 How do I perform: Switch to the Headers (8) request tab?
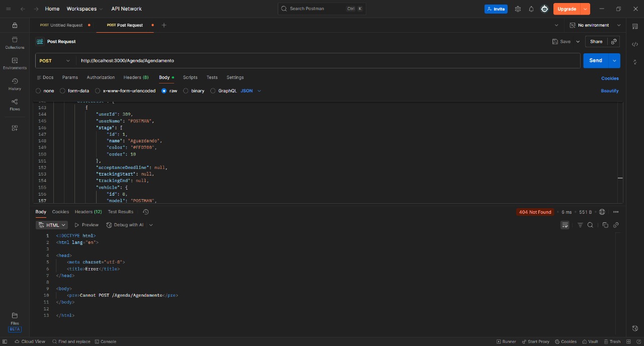(136, 77)
